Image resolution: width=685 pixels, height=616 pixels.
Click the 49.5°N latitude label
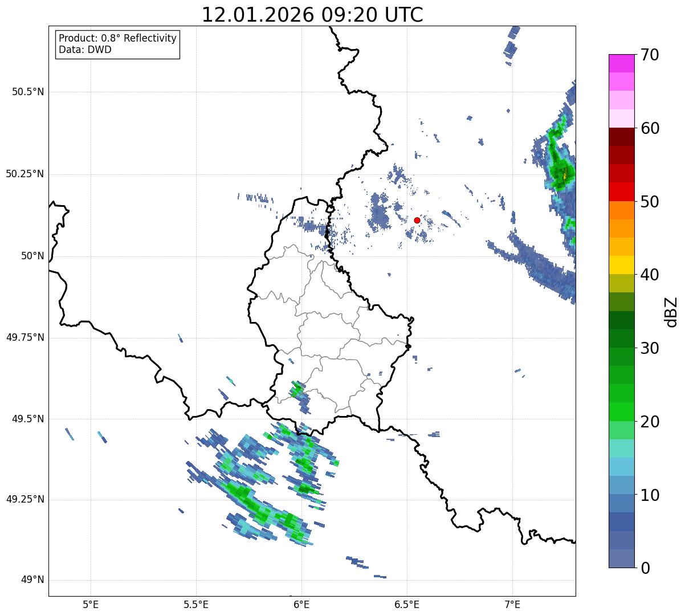click(x=28, y=419)
